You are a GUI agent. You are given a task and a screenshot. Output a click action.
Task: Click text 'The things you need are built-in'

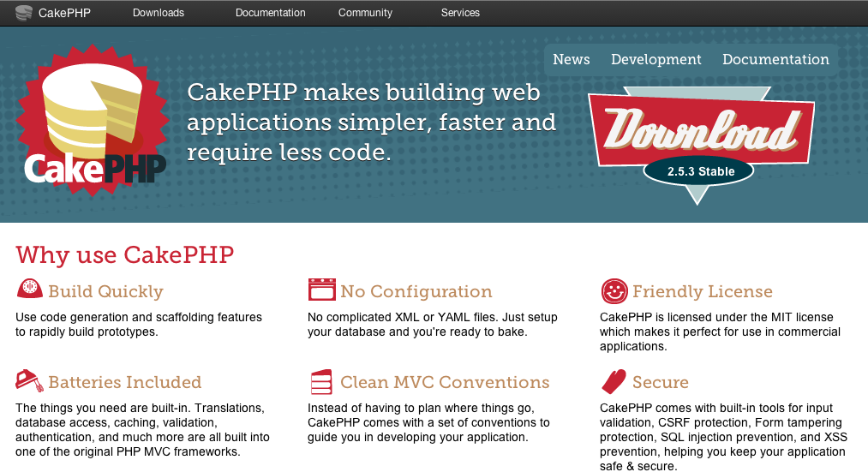(x=103, y=408)
